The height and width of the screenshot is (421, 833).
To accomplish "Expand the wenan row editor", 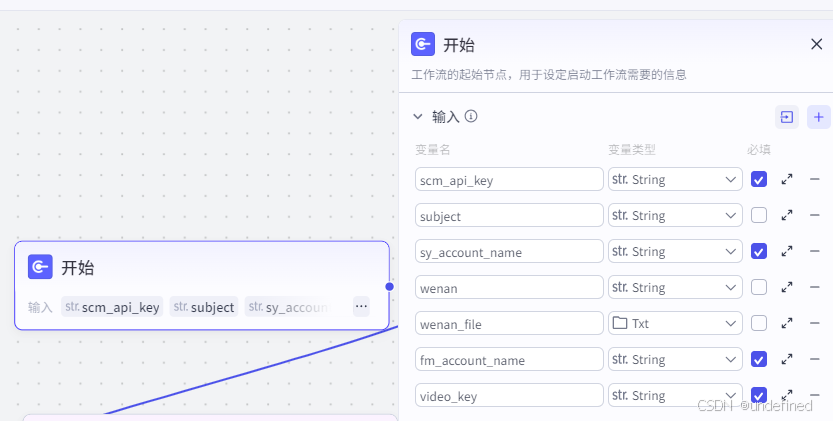I will [x=787, y=287].
